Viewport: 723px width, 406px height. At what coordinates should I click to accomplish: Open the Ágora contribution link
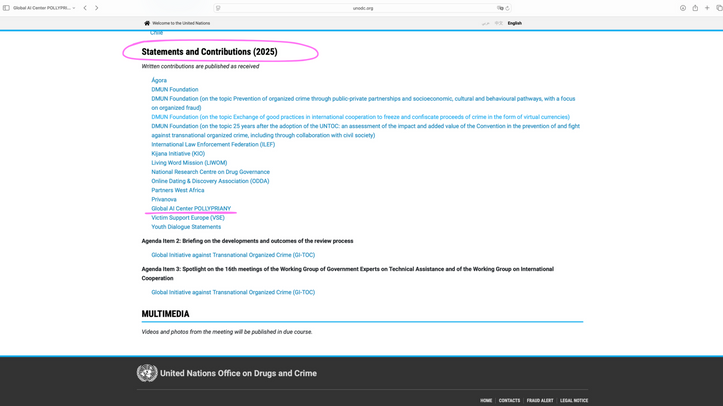(x=159, y=80)
